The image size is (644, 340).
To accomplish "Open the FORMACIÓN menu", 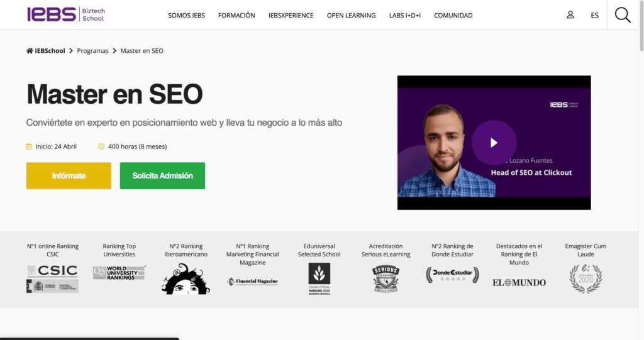I will (236, 15).
